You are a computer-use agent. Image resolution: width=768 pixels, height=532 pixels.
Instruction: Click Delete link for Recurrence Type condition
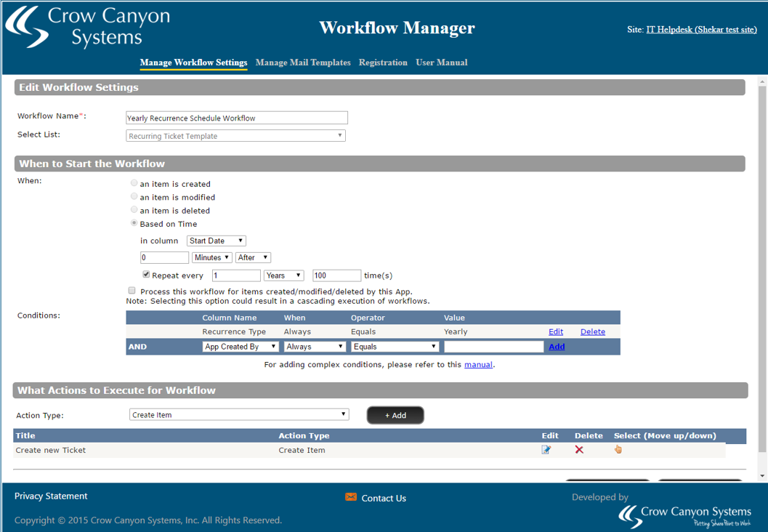(593, 331)
